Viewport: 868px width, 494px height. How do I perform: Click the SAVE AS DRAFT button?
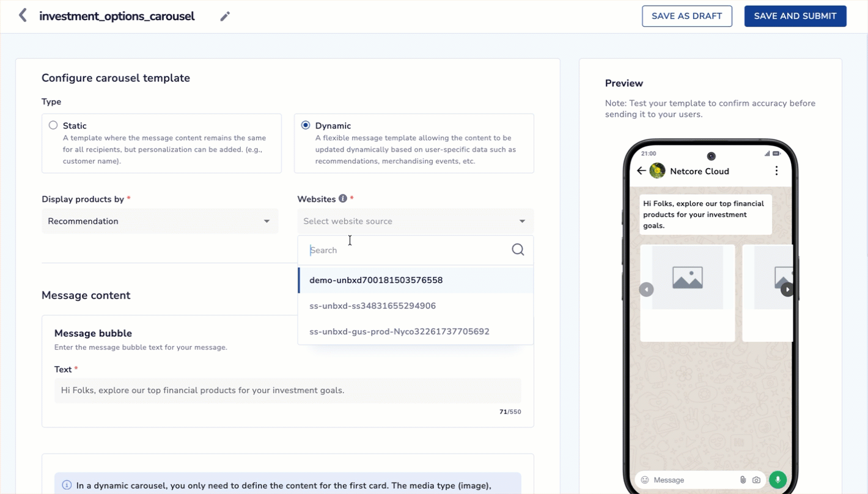(x=686, y=16)
